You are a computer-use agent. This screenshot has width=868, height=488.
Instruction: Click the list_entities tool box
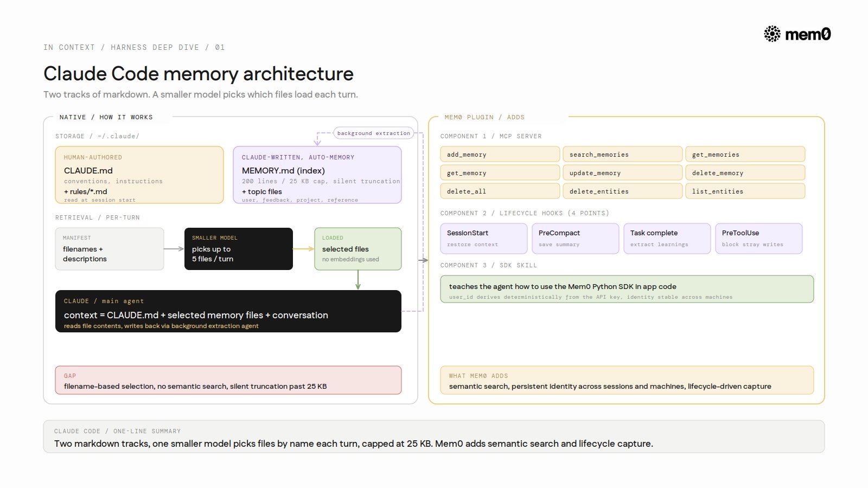click(745, 191)
